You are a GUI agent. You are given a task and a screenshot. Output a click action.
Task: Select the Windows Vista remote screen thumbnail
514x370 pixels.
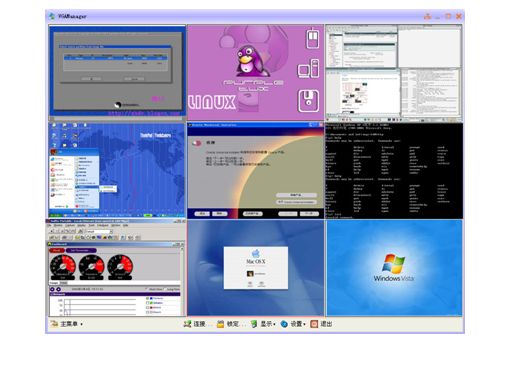[394, 268]
